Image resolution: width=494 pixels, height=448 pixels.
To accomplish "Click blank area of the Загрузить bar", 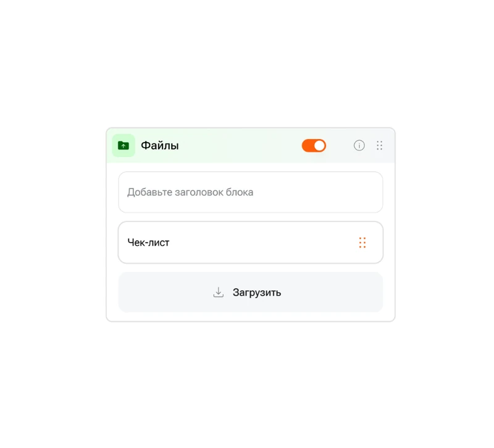I will (x=331, y=292).
